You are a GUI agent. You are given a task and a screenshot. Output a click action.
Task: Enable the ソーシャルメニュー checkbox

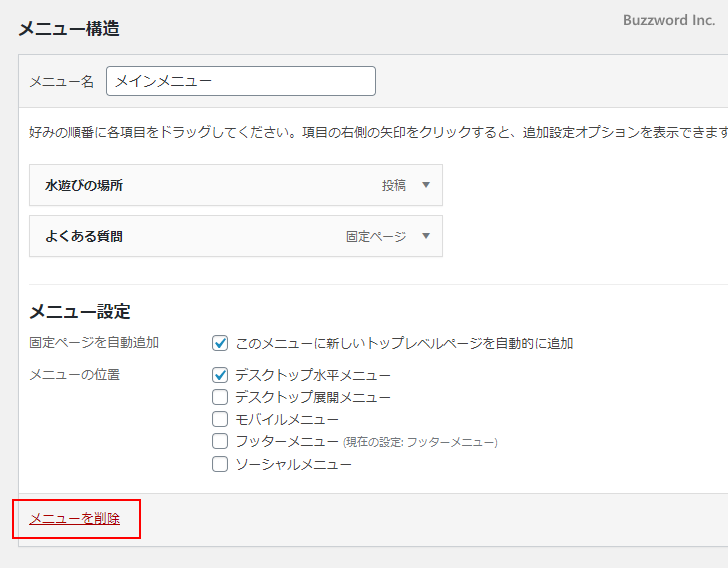pyautogui.click(x=221, y=464)
